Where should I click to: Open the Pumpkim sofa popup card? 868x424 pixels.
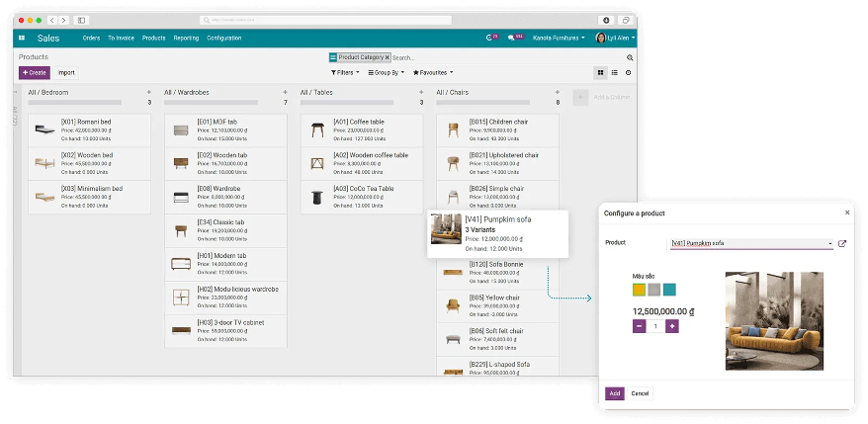[497, 233]
